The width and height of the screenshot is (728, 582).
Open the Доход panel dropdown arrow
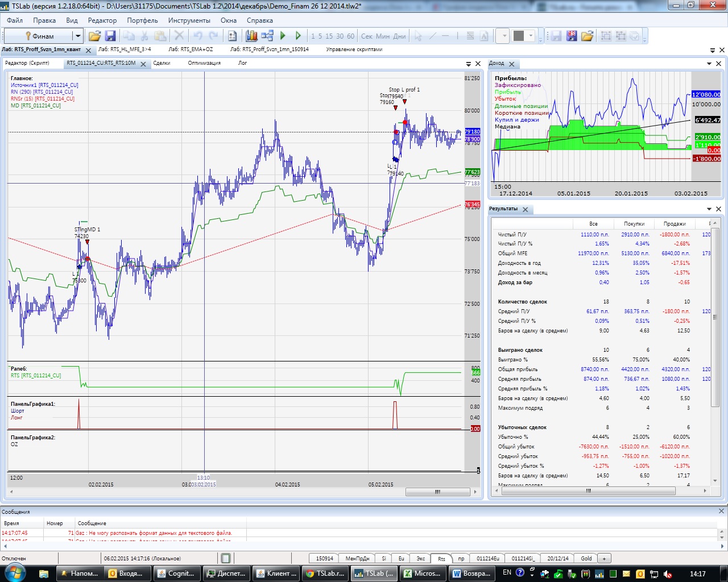[x=709, y=64]
